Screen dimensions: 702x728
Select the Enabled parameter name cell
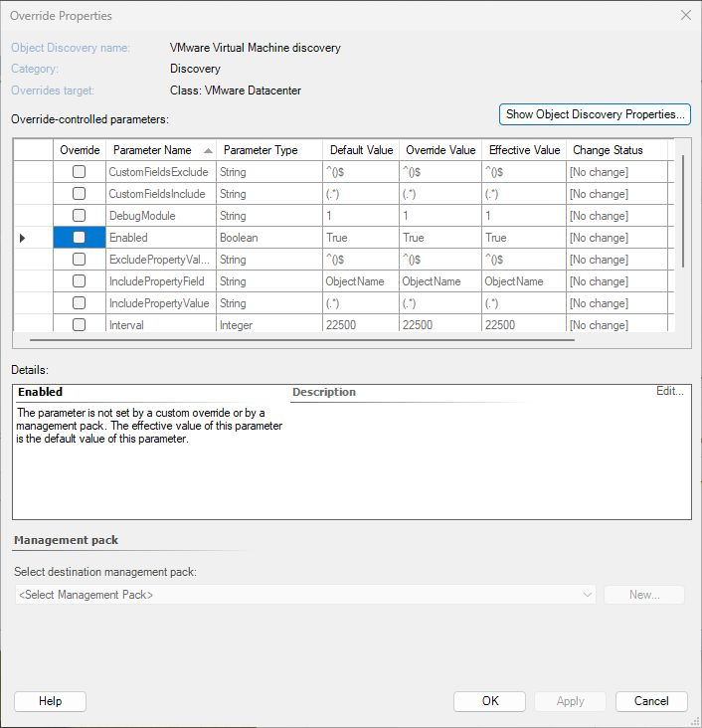161,238
